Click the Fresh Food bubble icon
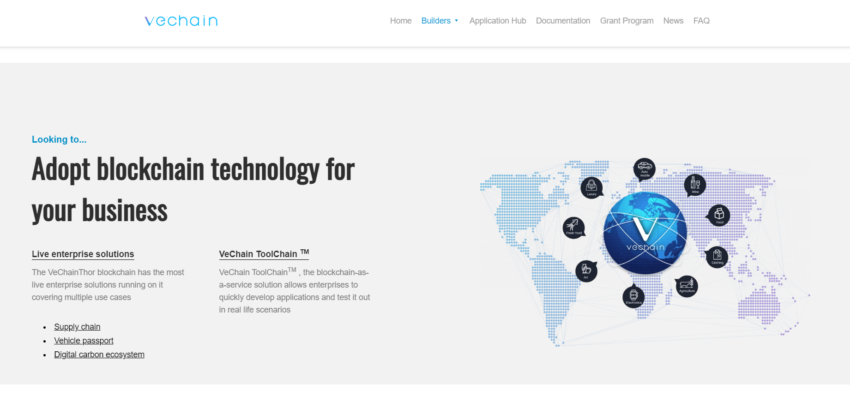This screenshot has width=850, height=403. coord(574,227)
